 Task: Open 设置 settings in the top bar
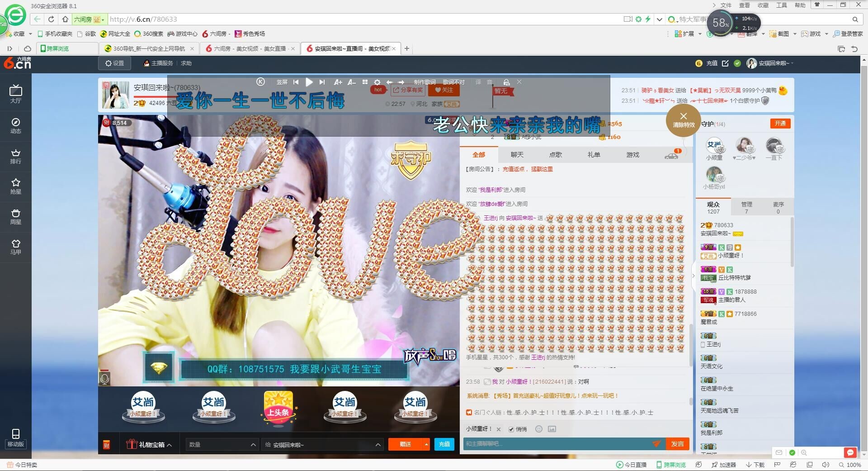[x=114, y=63]
